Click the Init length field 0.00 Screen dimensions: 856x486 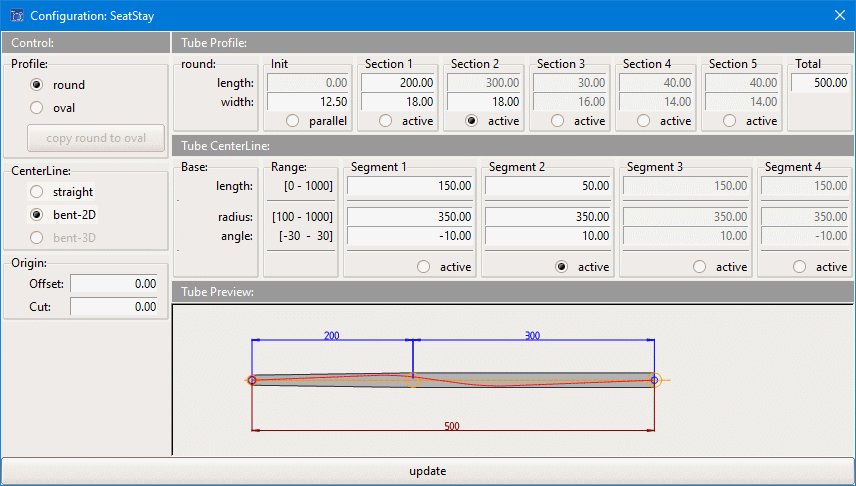click(x=308, y=83)
